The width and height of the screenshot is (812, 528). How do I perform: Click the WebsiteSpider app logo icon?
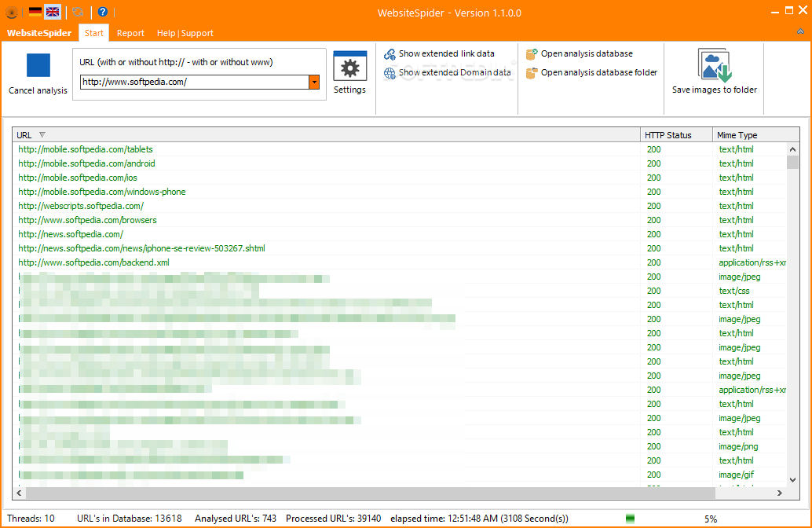[12, 12]
